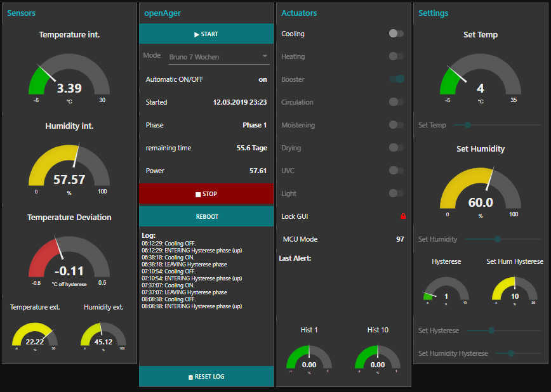
Task: Open the Mode dropdown showing Bruno 7 Wochen
Action: pyautogui.click(x=219, y=57)
